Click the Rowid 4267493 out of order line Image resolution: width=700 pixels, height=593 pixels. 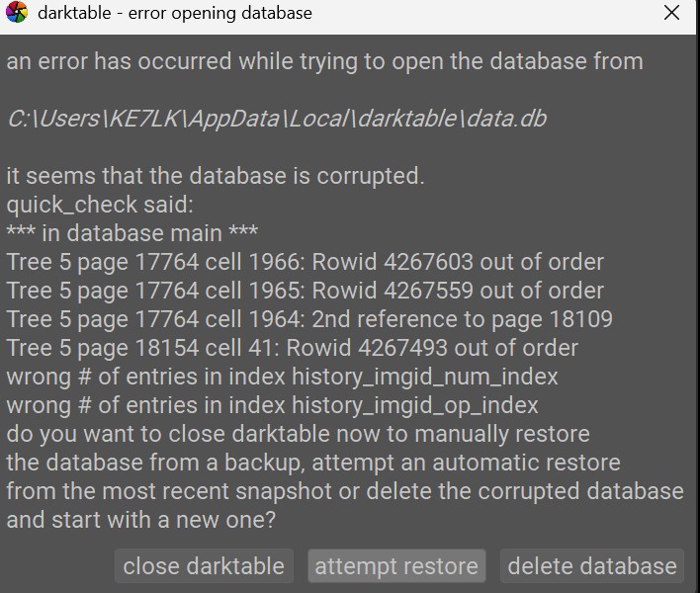point(292,348)
